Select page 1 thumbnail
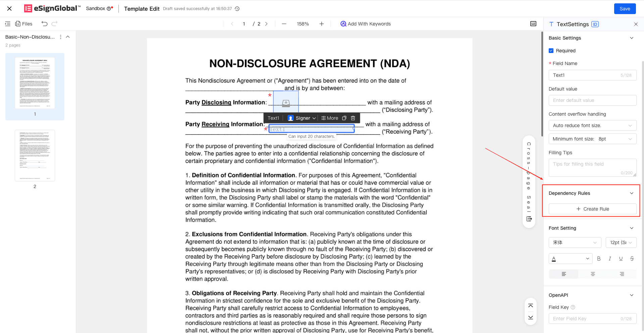The height and width of the screenshot is (333, 644). (x=35, y=83)
